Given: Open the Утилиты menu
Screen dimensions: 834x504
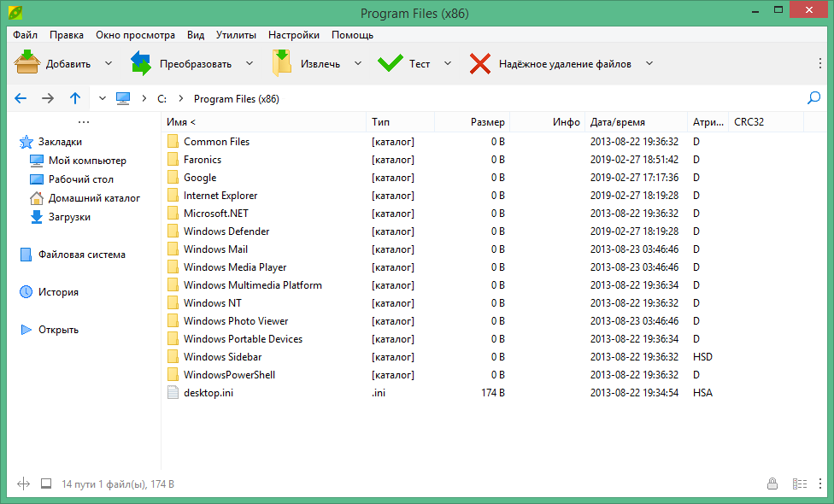Looking at the screenshot, I should 236,35.
